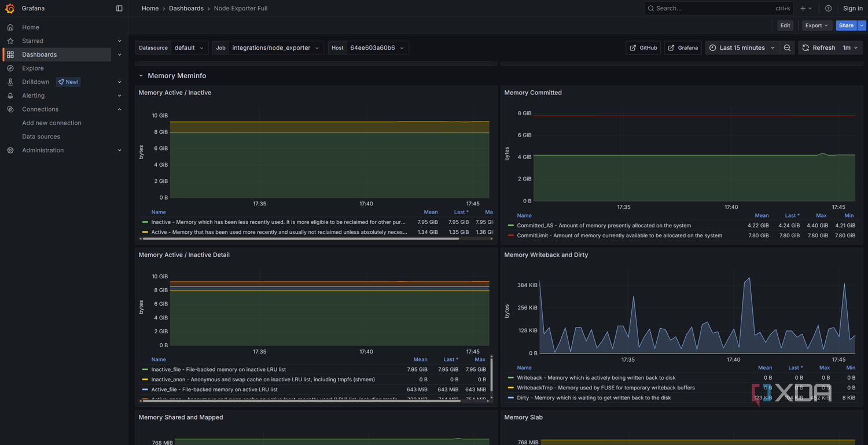Click the Drilldown icon in sidebar
Image resolution: width=868 pixels, height=445 pixels.
[x=10, y=82]
